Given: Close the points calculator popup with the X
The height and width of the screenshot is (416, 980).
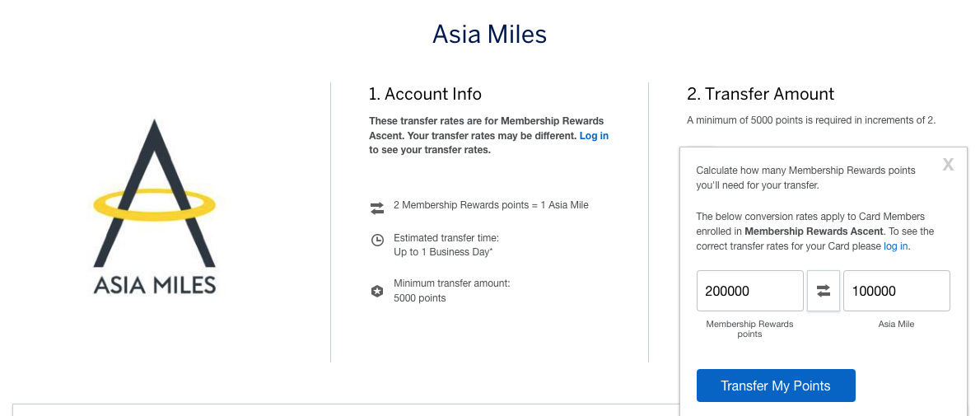Looking at the screenshot, I should click(948, 165).
